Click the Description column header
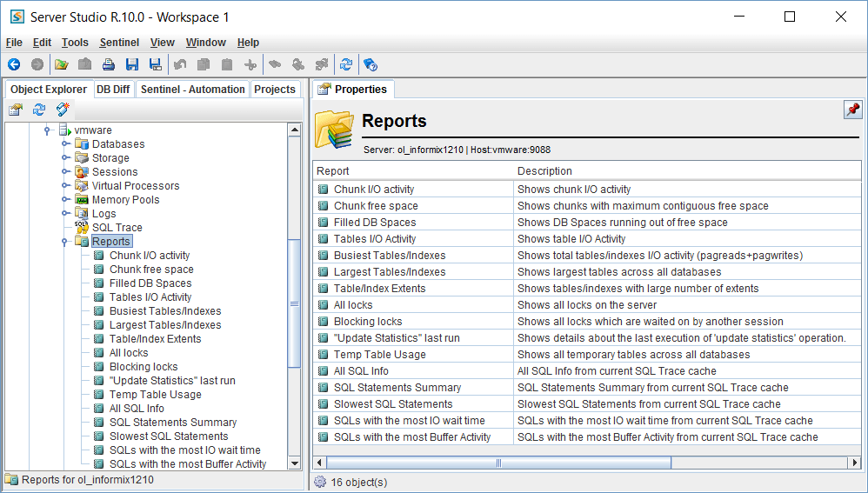 [544, 171]
